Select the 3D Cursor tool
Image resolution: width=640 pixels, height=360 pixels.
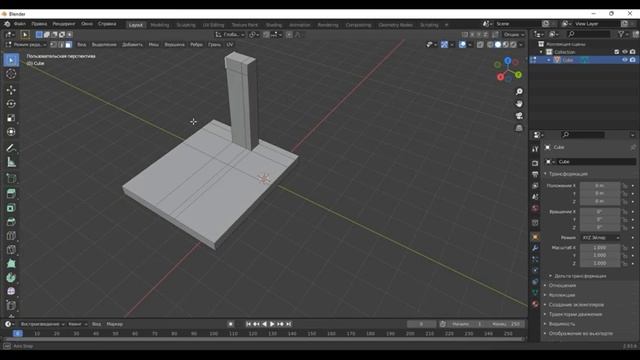pos(11,74)
